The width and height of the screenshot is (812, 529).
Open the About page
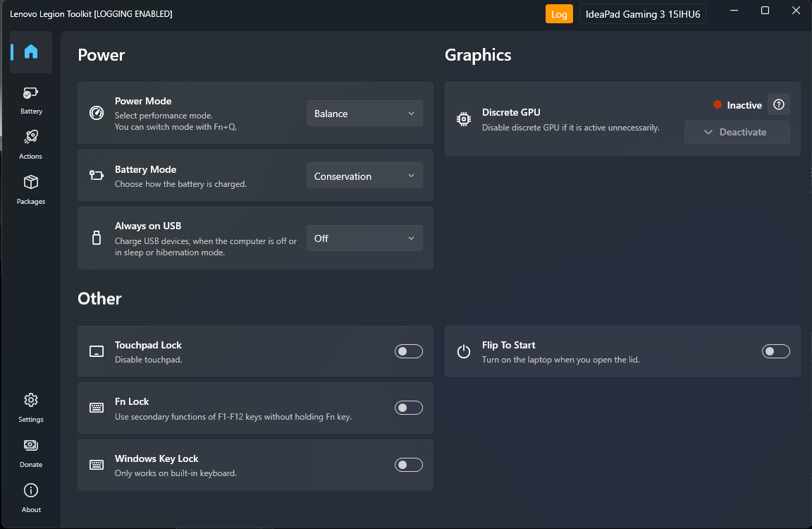pyautogui.click(x=31, y=499)
